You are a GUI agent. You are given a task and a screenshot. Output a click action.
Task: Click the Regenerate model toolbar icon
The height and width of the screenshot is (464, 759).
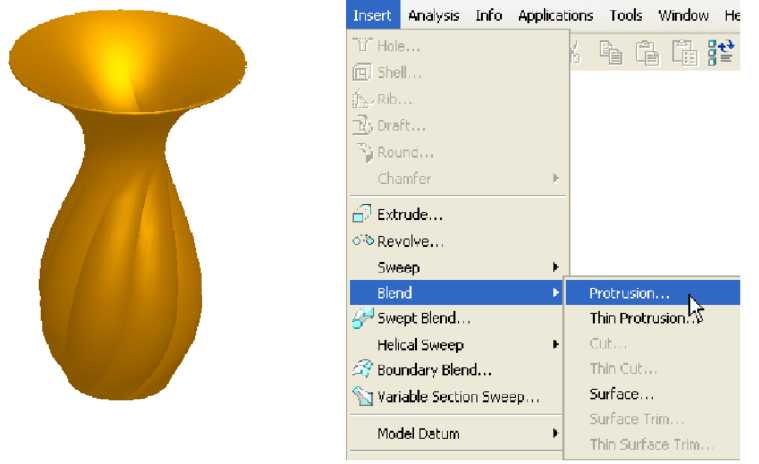(721, 52)
